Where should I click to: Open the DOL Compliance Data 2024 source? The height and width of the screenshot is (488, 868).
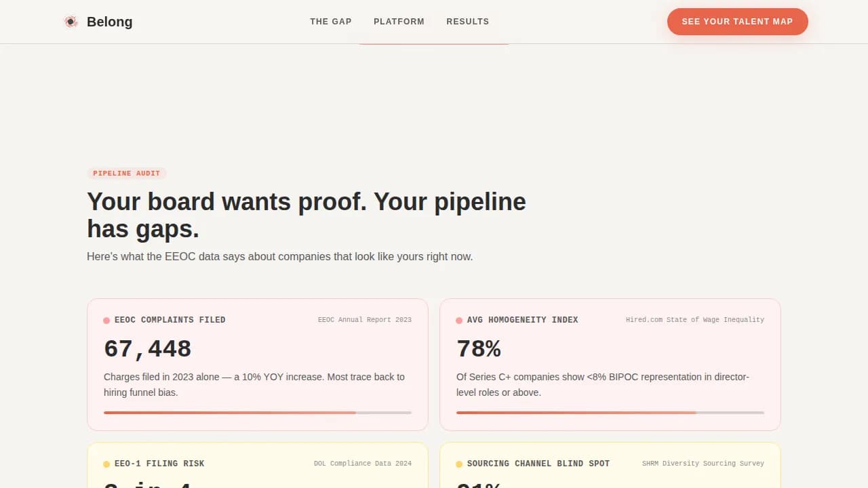pyautogui.click(x=363, y=464)
